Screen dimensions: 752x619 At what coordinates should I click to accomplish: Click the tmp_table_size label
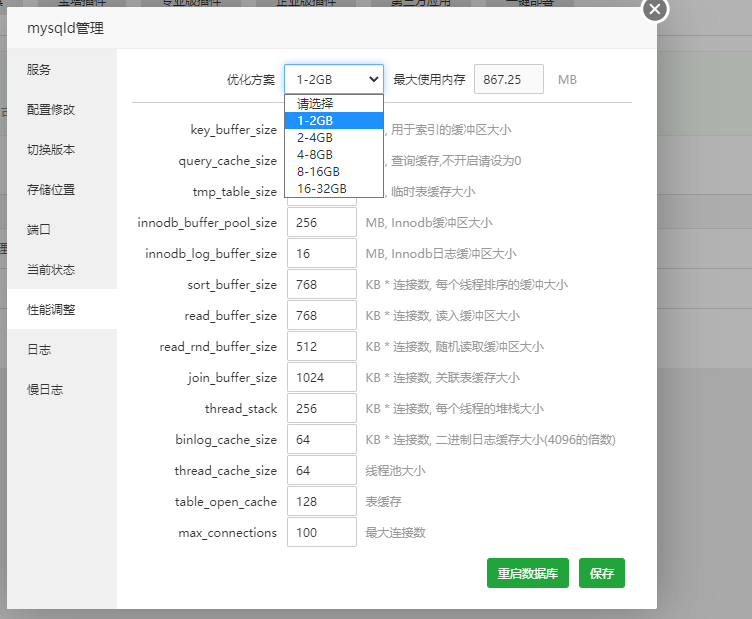pos(235,192)
